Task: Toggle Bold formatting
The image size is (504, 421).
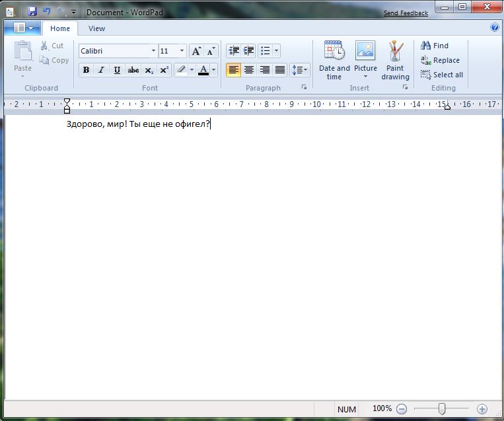Action: point(86,70)
